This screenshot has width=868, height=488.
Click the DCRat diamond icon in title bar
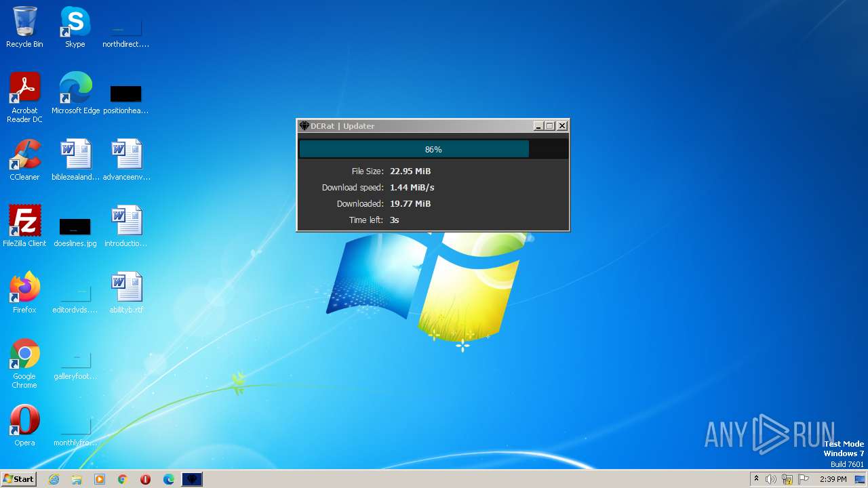[304, 126]
